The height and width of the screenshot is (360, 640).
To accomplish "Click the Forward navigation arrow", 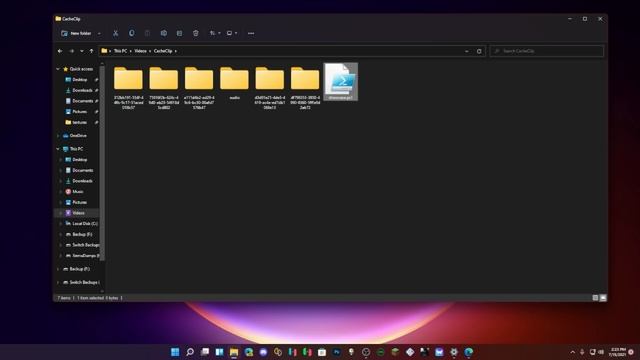I will (71, 51).
